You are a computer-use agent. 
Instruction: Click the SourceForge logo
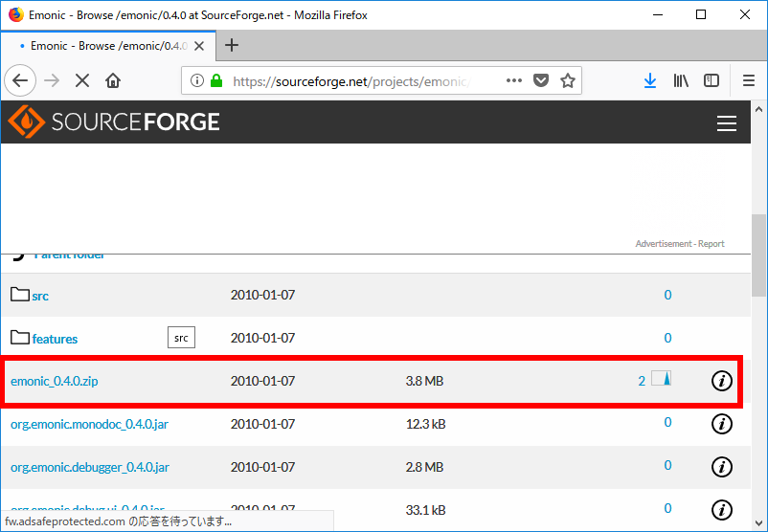[114, 122]
